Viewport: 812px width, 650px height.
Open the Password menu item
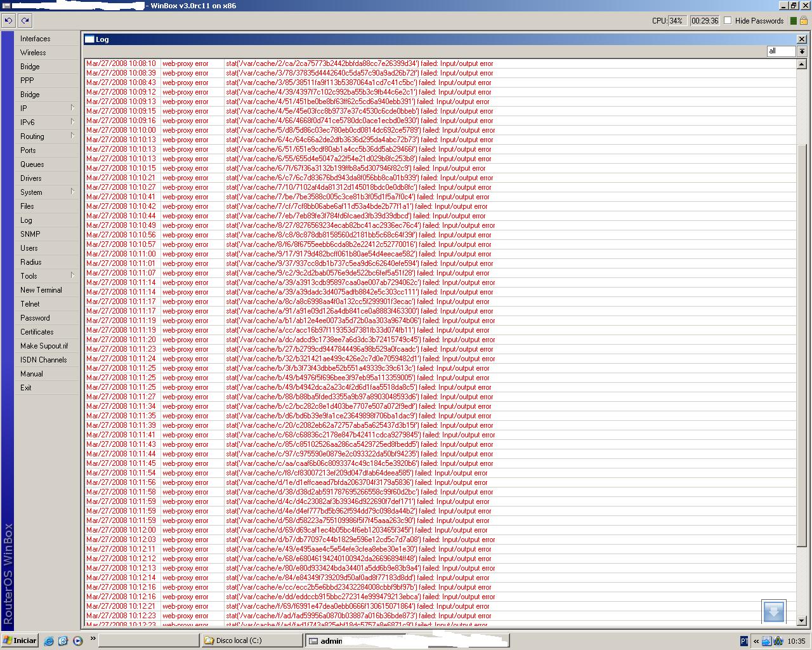48,318
